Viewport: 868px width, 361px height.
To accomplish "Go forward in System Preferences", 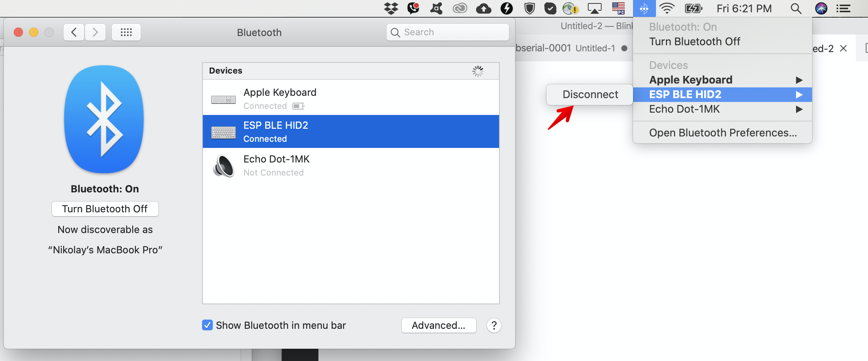I will click(x=95, y=32).
